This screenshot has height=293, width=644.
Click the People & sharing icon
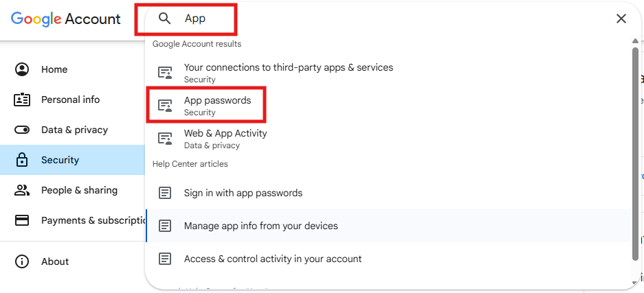[x=22, y=190]
